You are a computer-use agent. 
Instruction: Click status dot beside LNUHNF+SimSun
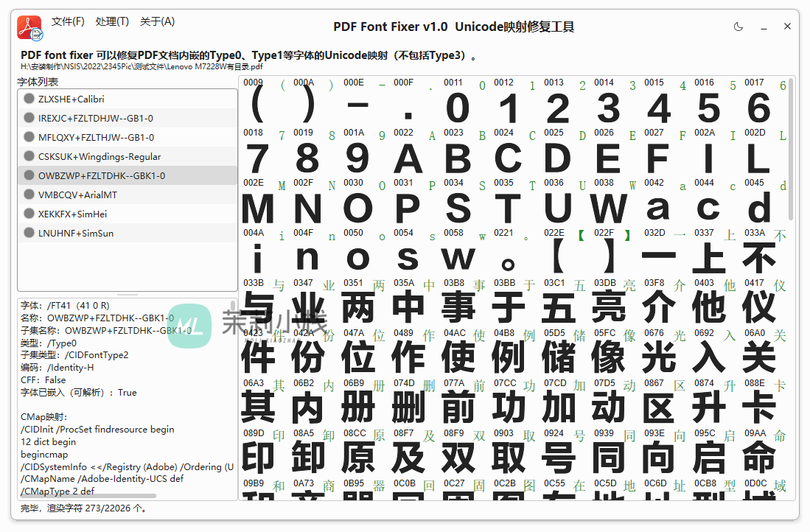coord(29,232)
